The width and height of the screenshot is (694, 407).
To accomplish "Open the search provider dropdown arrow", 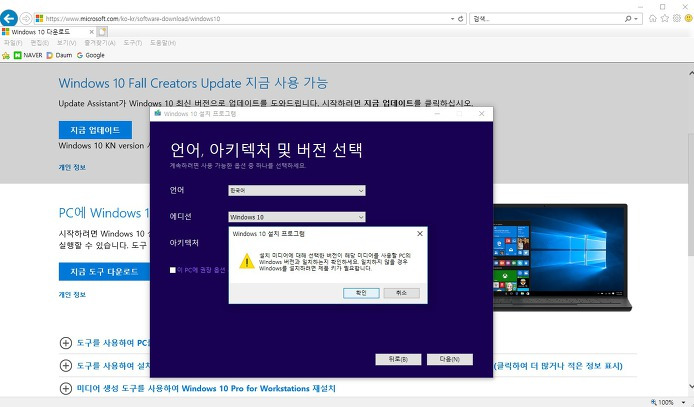I will (x=636, y=19).
